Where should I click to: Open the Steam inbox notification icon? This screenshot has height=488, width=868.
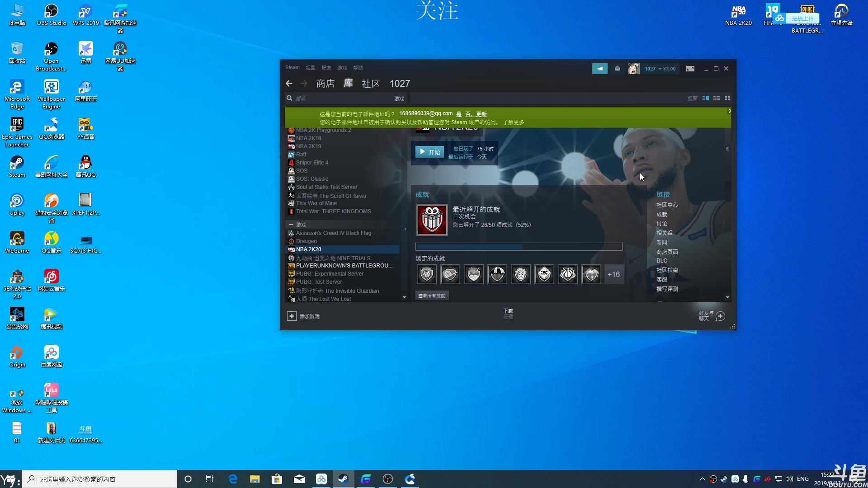[617, 69]
